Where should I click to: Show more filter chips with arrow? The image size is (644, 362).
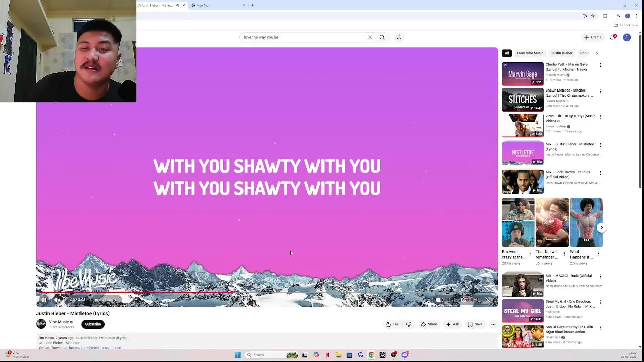tap(597, 53)
